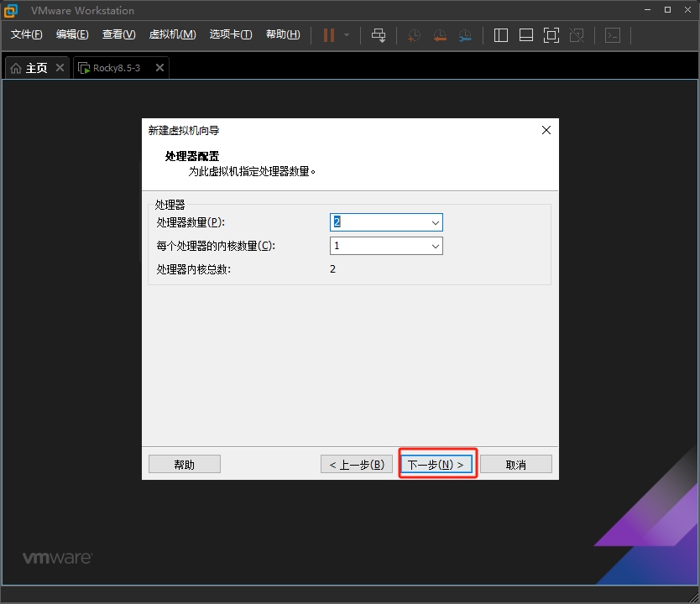This screenshot has height=604, width=700.
Task: Open the 选项卡(T) menu
Action: (x=231, y=34)
